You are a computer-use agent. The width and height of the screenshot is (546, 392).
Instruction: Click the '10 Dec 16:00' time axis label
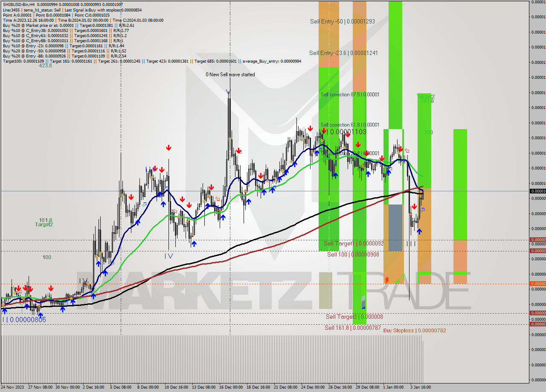tap(176, 387)
